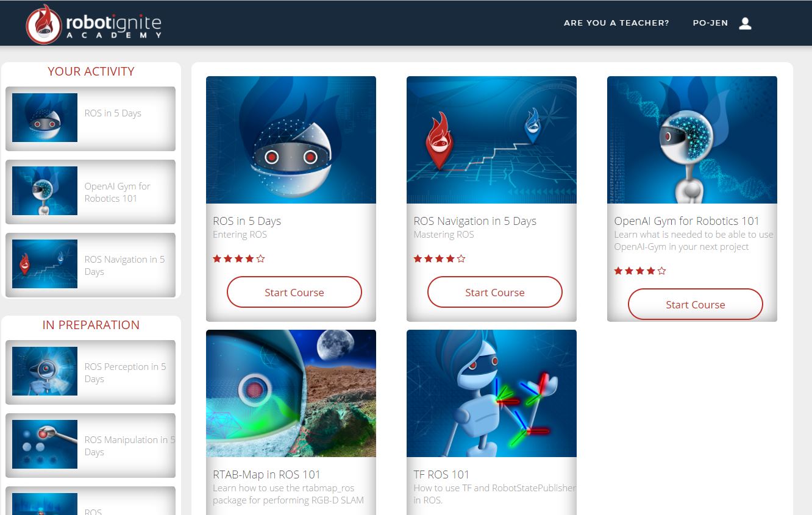Click 'Learn what is needed' OpenAI description
The image size is (812, 515).
tap(694, 241)
